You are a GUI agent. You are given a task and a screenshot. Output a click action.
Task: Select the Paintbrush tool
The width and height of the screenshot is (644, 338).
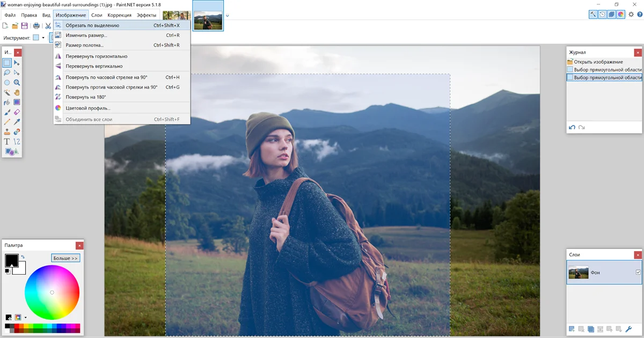7,112
